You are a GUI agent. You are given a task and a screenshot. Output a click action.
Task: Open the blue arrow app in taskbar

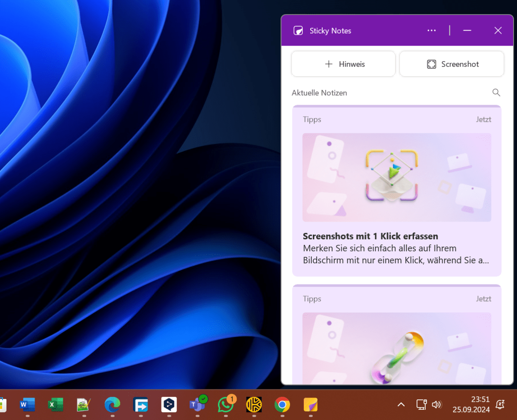point(141,405)
